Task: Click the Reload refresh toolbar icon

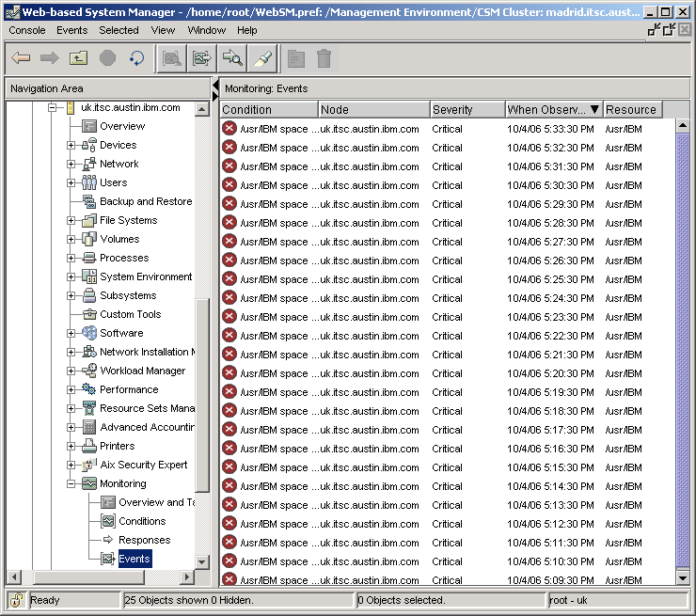Action: (x=136, y=58)
